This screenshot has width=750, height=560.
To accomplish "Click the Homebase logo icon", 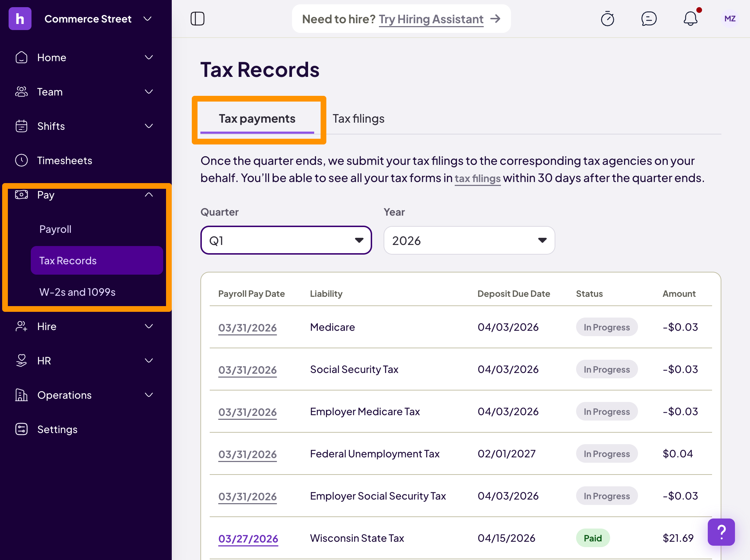I will [x=20, y=19].
